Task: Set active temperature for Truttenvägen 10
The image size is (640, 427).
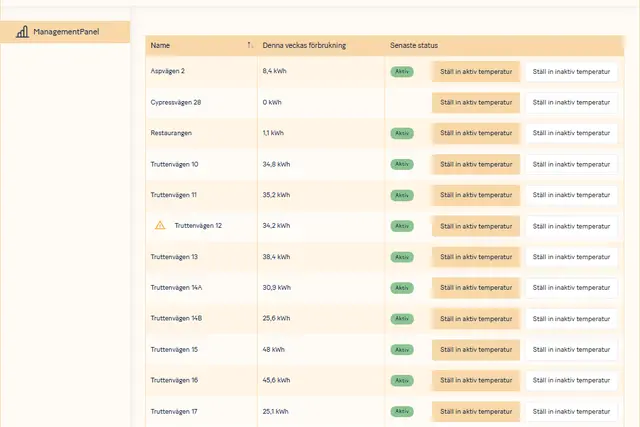Action: click(476, 164)
